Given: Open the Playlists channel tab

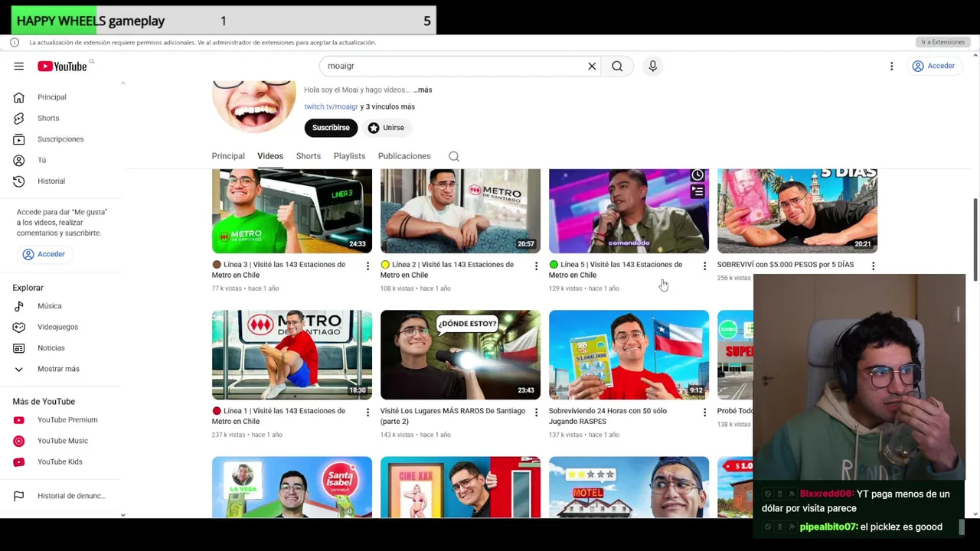Looking at the screenshot, I should [x=349, y=156].
